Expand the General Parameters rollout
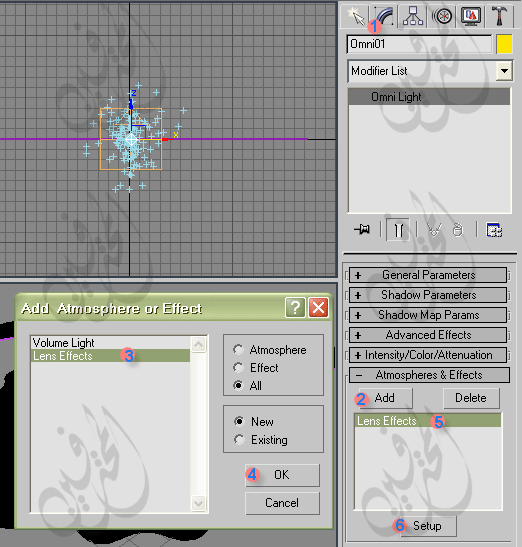 (428, 275)
